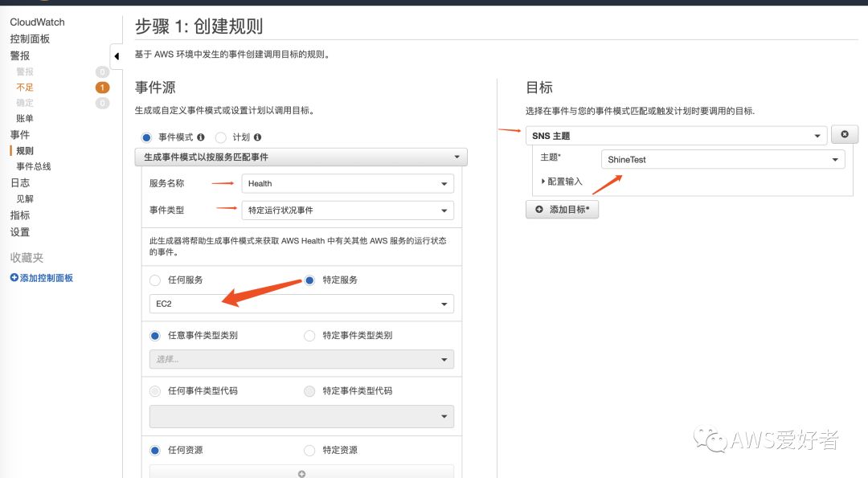Open the 服务名称 Health dropdown
The width and height of the screenshot is (868, 478).
point(348,184)
